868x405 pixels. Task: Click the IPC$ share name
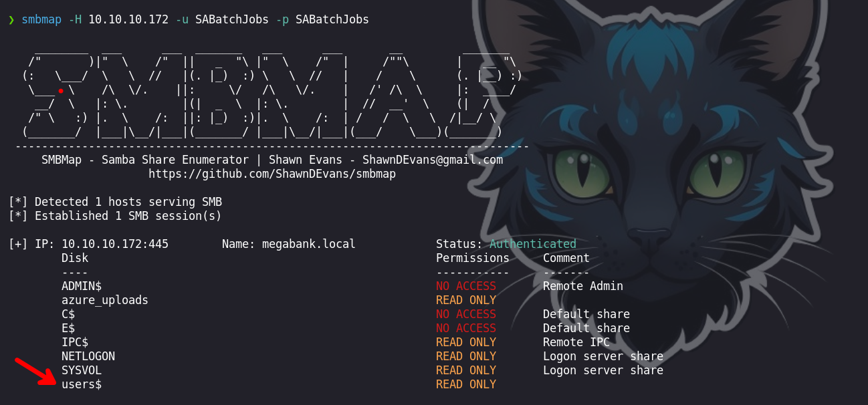75,342
